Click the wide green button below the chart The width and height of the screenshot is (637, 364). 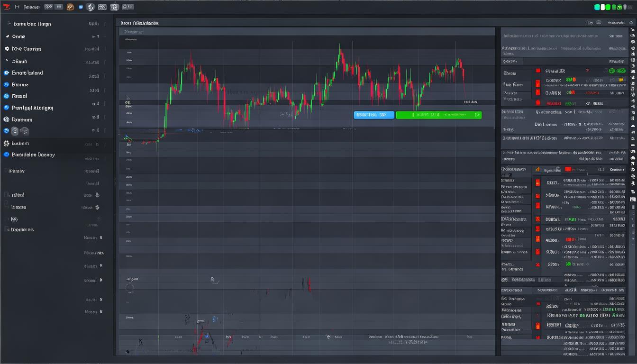point(438,115)
